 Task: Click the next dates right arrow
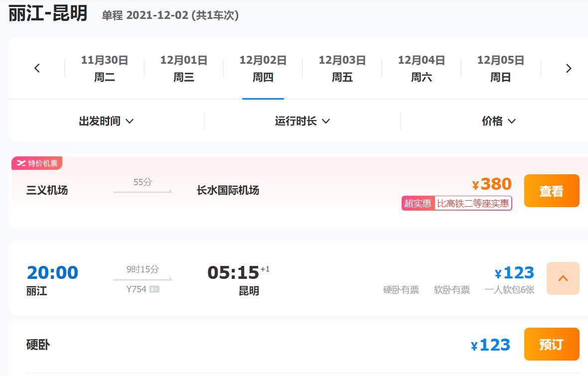(x=569, y=68)
